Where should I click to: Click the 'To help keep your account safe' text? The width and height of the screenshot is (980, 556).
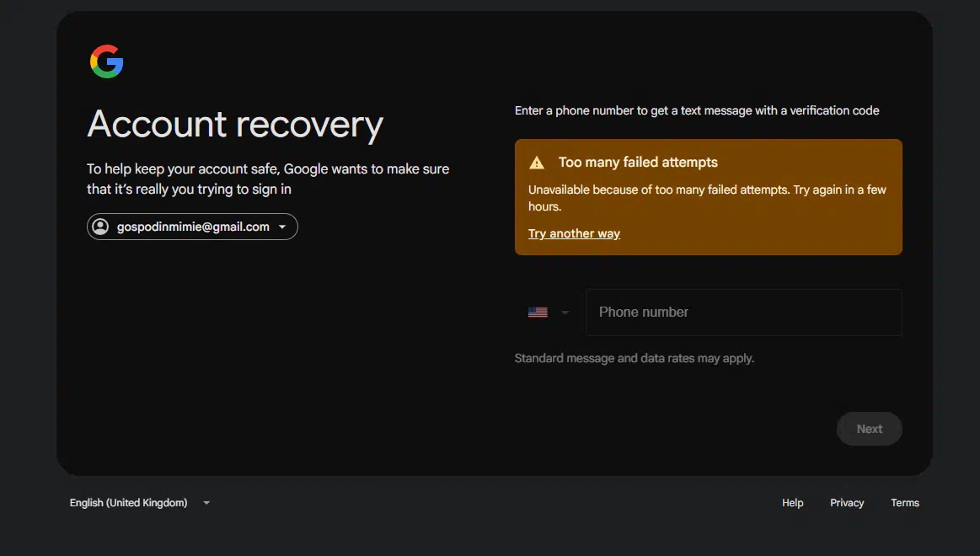point(268,179)
